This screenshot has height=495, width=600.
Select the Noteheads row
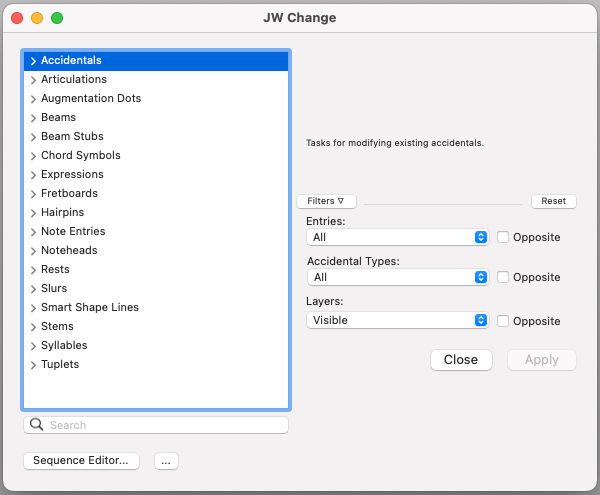(156, 250)
